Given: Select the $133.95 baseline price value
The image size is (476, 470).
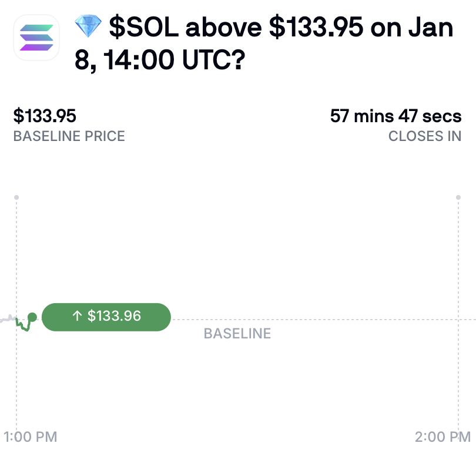Looking at the screenshot, I should click(x=45, y=116).
